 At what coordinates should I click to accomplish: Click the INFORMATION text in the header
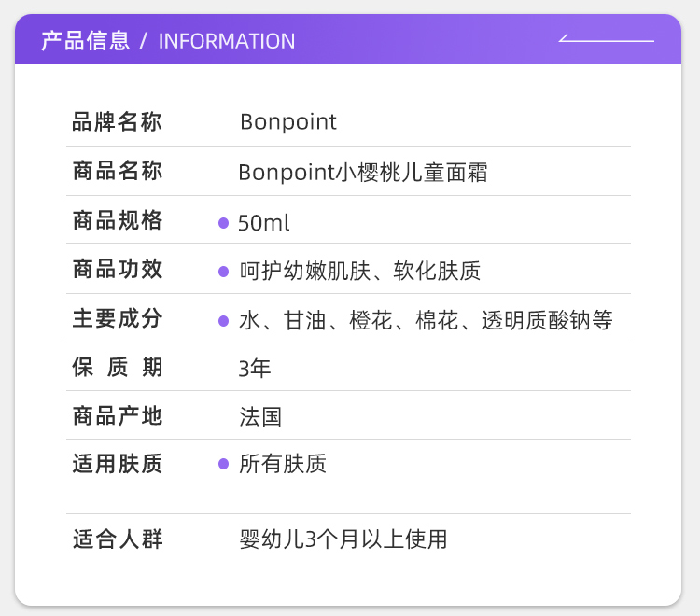tap(227, 41)
